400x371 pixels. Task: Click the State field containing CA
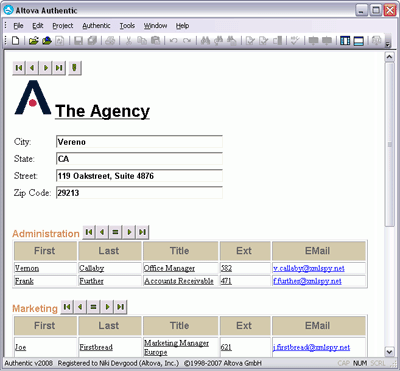[139, 159]
